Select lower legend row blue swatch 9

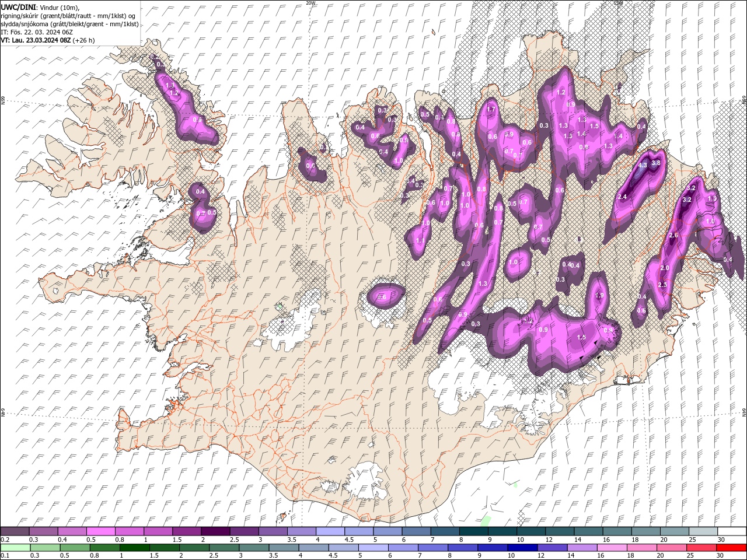[x=493, y=548]
